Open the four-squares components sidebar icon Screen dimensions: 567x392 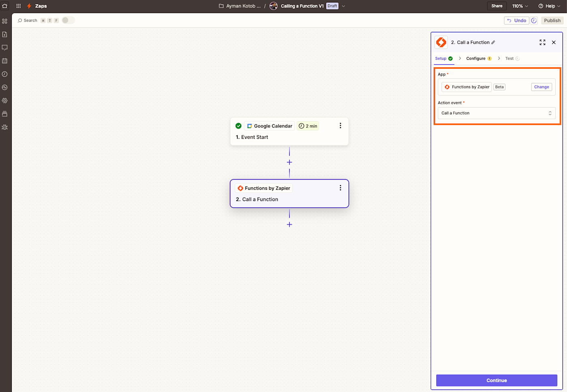click(x=5, y=21)
